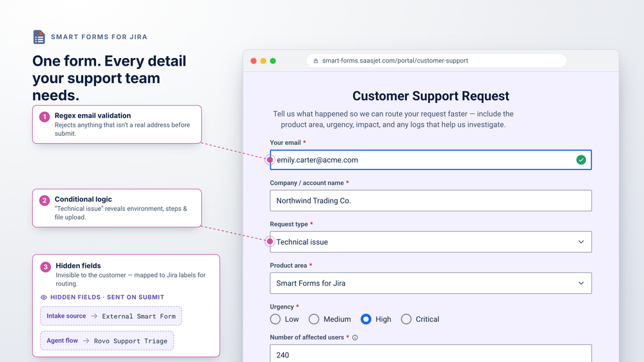This screenshot has height=362, width=644.
Task: Click the HIDDEN FIELDS · SENT ON SUBMIT label
Action: tap(107, 297)
